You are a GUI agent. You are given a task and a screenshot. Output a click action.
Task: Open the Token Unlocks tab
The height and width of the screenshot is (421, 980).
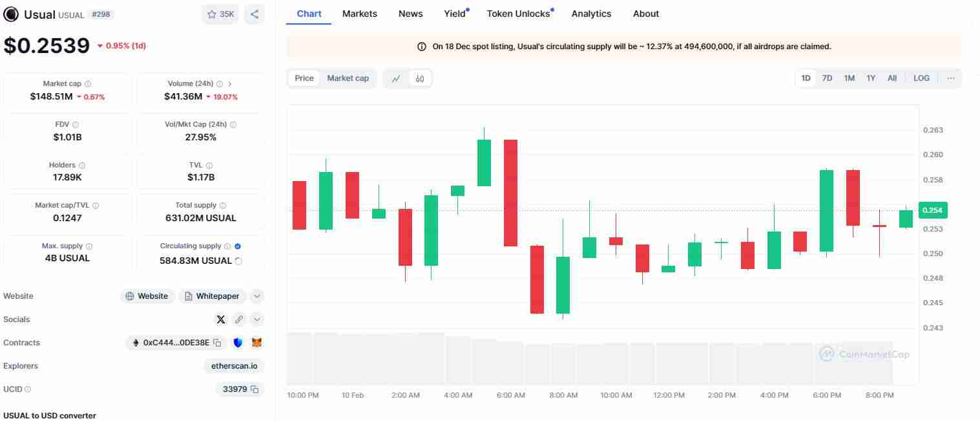pyautogui.click(x=518, y=14)
